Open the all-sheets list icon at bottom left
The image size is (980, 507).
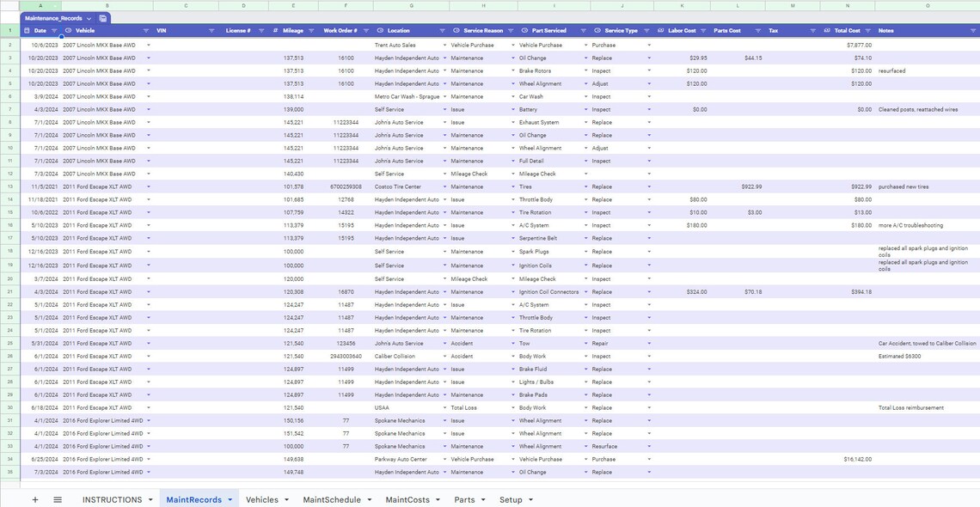pyautogui.click(x=57, y=499)
